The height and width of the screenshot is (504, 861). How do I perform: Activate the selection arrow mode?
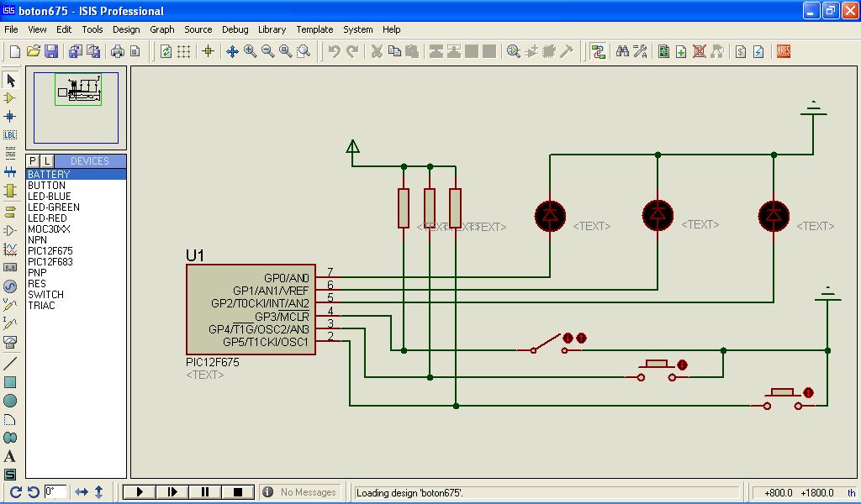[x=10, y=80]
